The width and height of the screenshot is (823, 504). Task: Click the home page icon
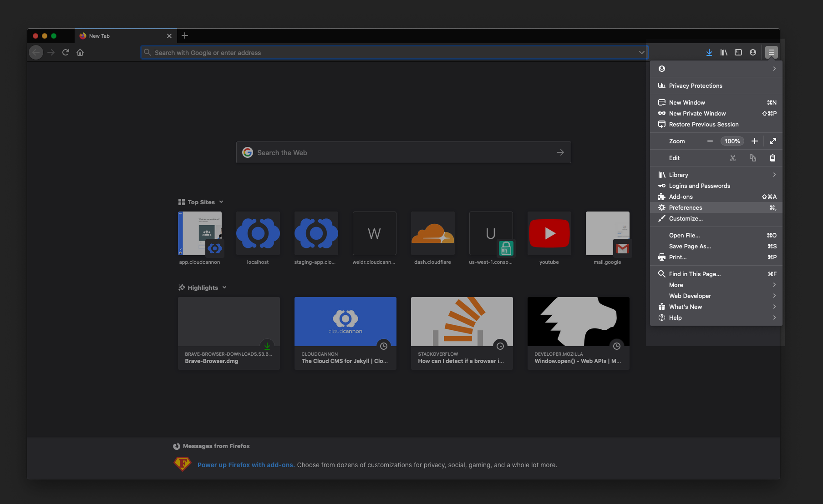coord(80,52)
